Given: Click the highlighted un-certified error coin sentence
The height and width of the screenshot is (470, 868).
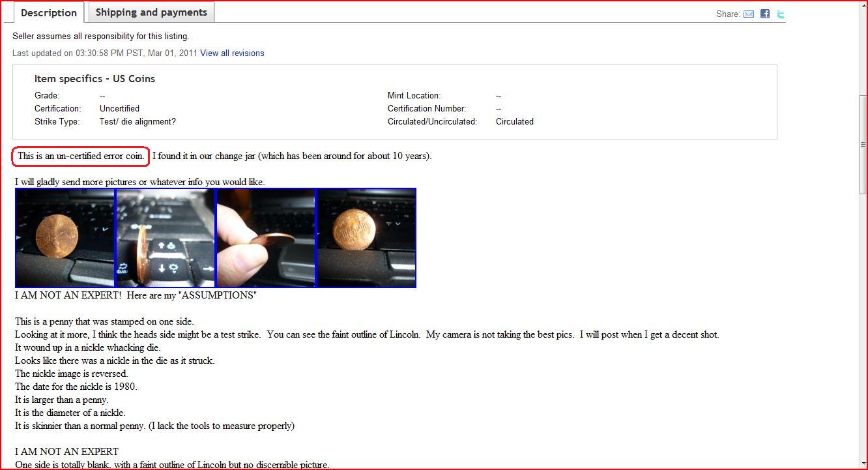Looking at the screenshot, I should 81,156.
